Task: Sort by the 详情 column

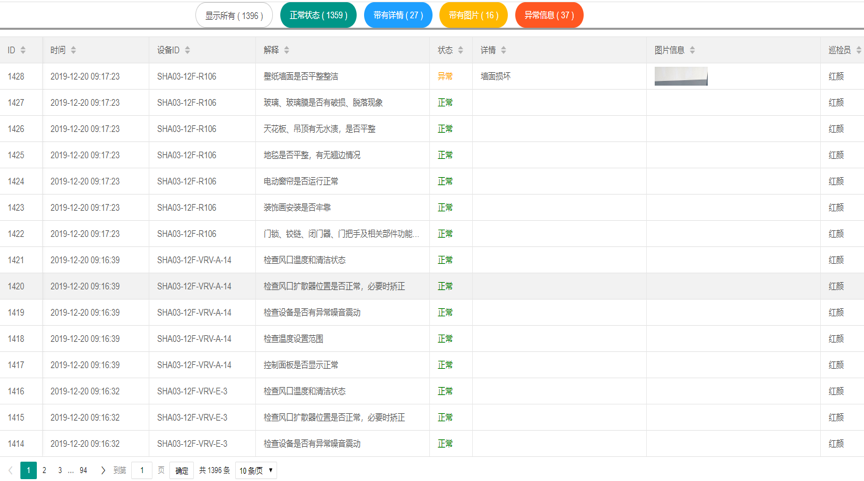Action: pos(503,50)
